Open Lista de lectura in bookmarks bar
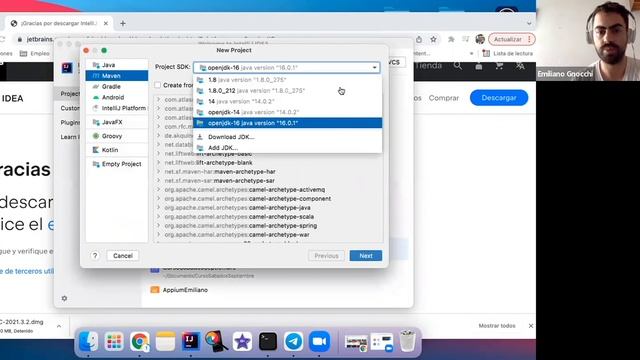640x360 pixels. 508,53
